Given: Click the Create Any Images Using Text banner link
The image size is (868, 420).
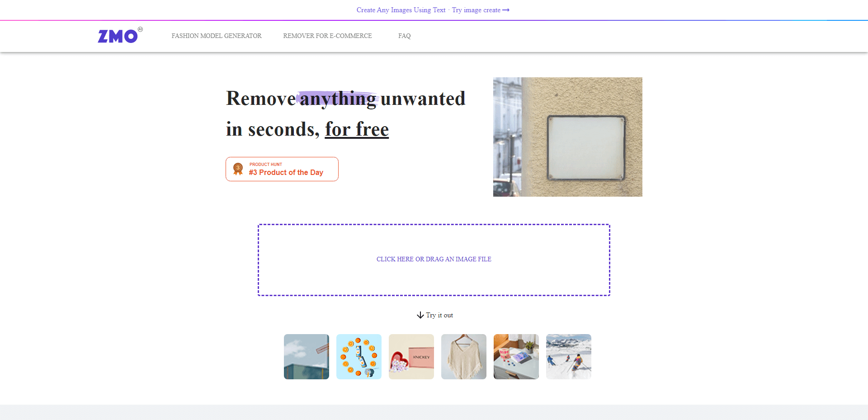Looking at the screenshot, I should [401, 10].
